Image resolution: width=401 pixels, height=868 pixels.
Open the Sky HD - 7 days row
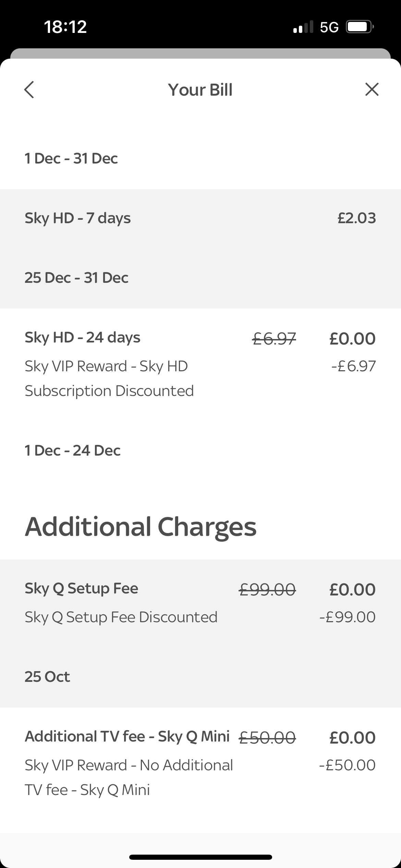pyautogui.click(x=200, y=249)
